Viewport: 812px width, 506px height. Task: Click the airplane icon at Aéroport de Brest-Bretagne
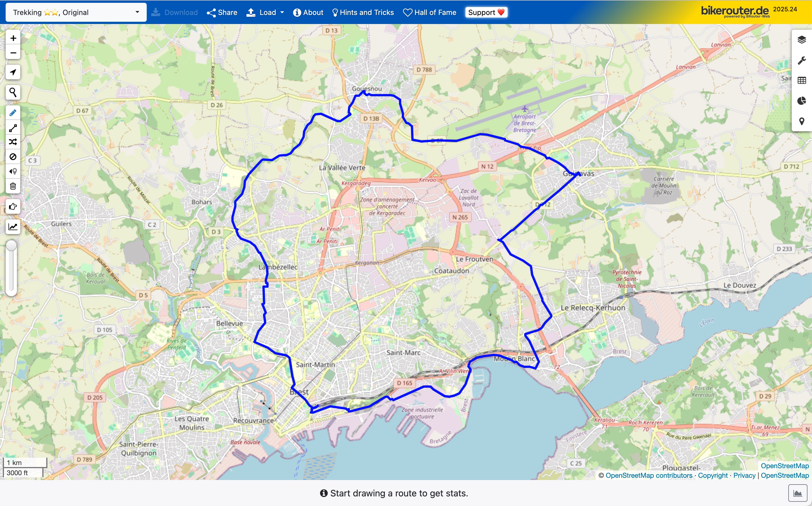[524, 109]
